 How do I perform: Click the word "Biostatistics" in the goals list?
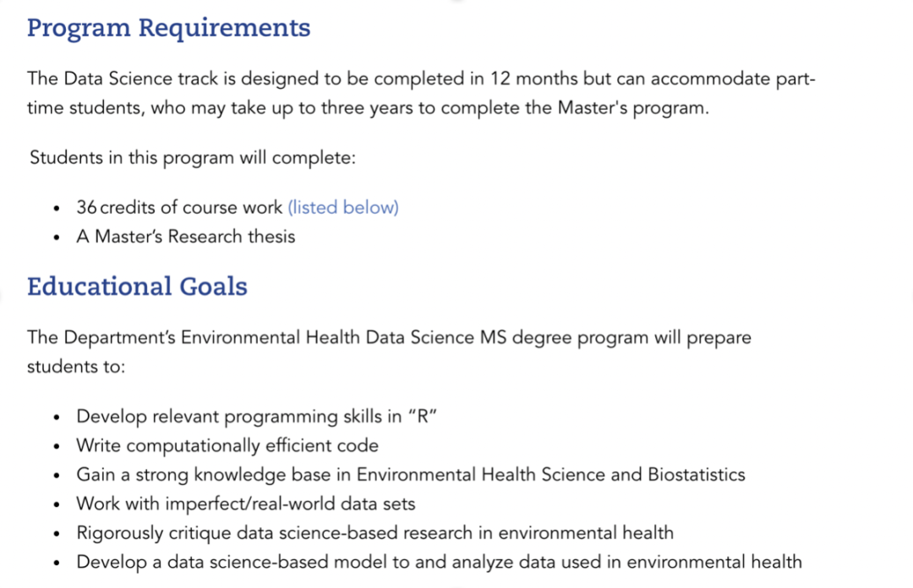[697, 475]
